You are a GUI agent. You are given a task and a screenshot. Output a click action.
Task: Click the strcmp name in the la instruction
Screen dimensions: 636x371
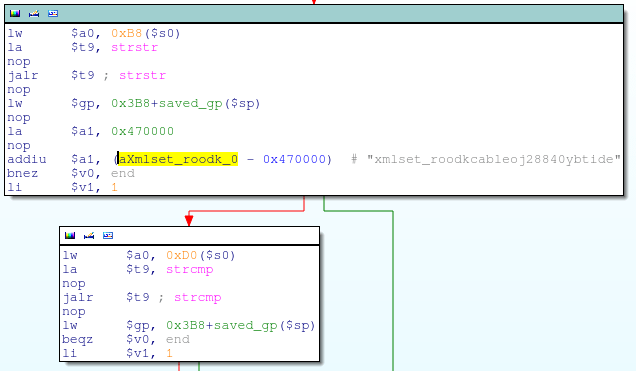tap(189, 269)
